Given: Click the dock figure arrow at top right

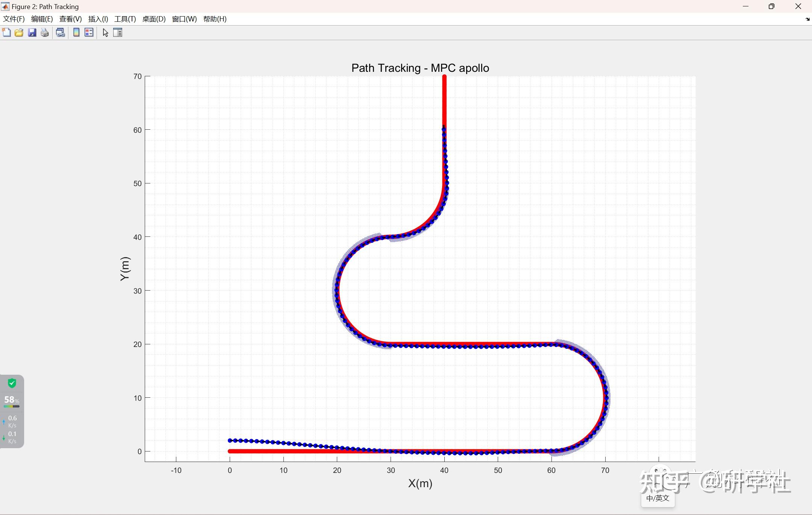Looking at the screenshot, I should 807,19.
